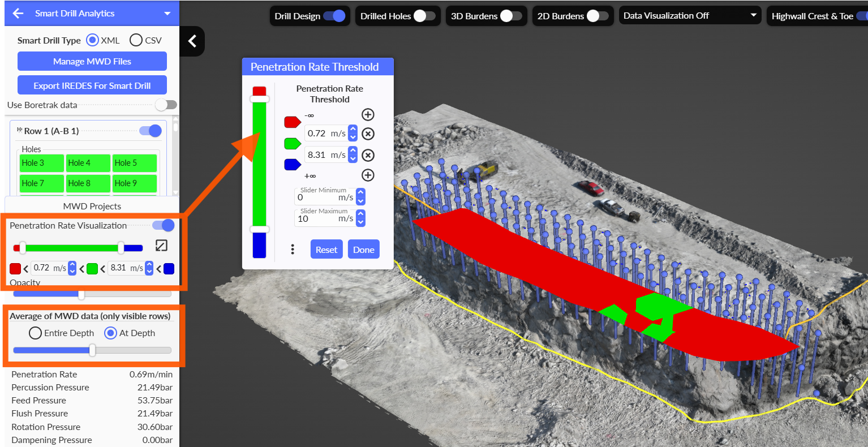Open the three-dot options menu in popup
This screenshot has width=868, height=447.
pyautogui.click(x=293, y=250)
